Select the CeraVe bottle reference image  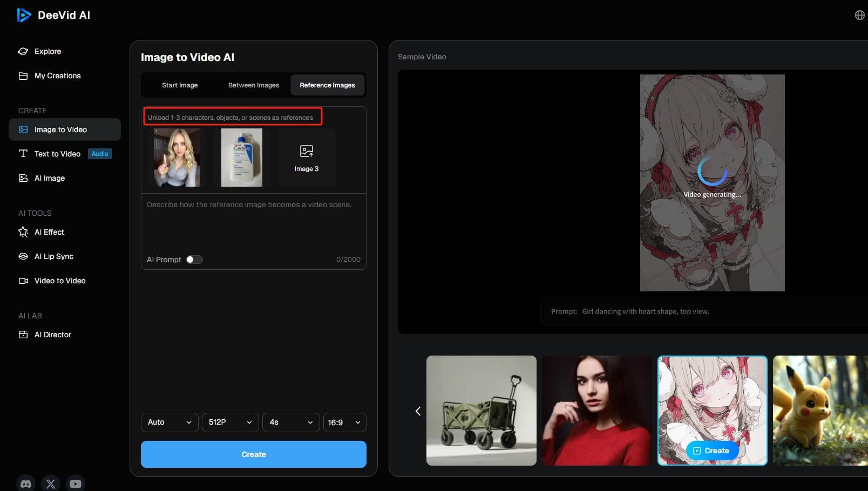(x=242, y=158)
